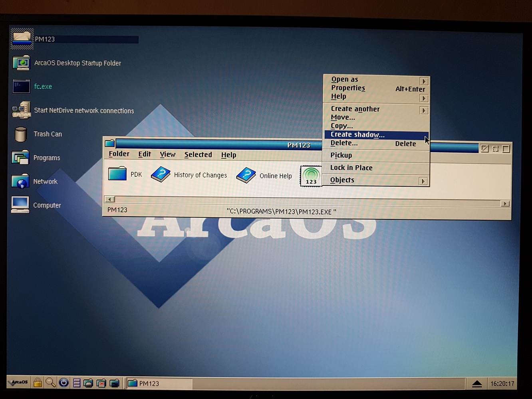Click the right scroll arrow in PM123 window

(505, 203)
